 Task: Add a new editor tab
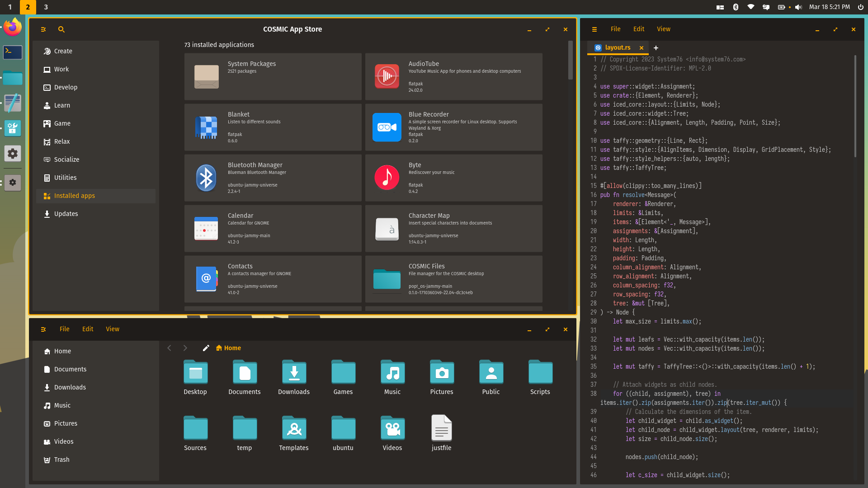(x=656, y=48)
